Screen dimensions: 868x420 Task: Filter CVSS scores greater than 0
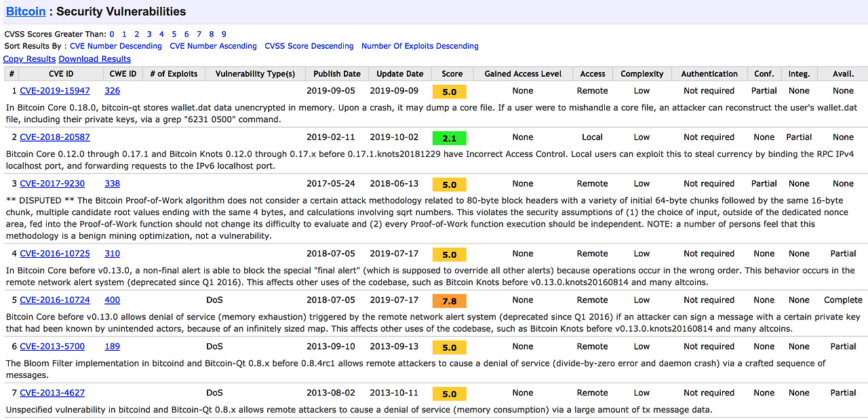pos(113,34)
